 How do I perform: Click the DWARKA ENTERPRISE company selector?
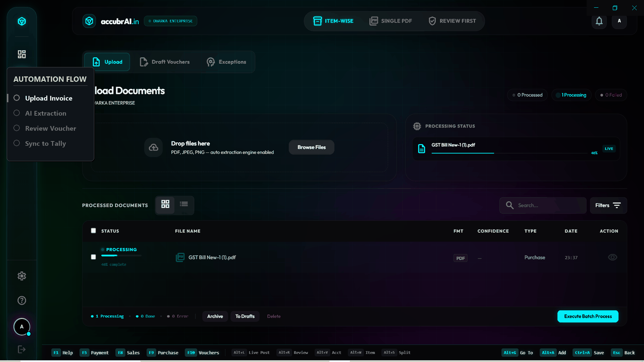pos(170,21)
